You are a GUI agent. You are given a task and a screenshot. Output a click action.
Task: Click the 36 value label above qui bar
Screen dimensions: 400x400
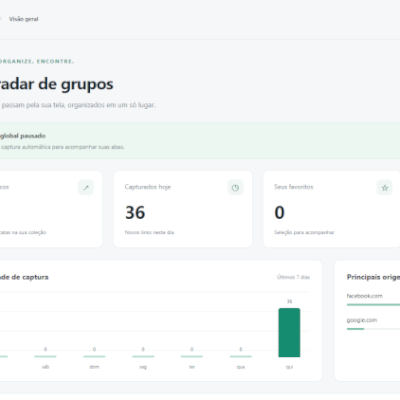tap(289, 301)
